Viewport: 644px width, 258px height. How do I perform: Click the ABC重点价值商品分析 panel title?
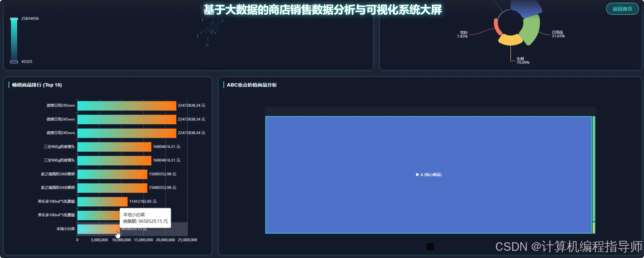tap(252, 85)
